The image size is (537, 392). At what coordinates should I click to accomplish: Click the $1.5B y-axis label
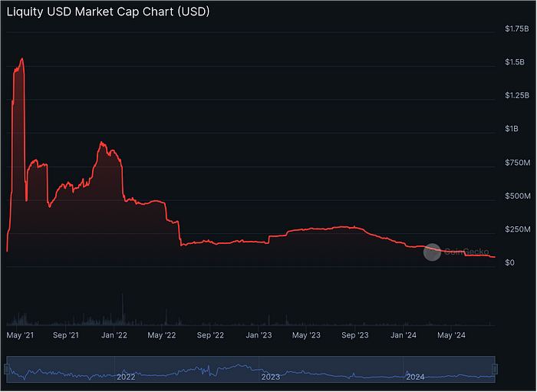(x=515, y=62)
